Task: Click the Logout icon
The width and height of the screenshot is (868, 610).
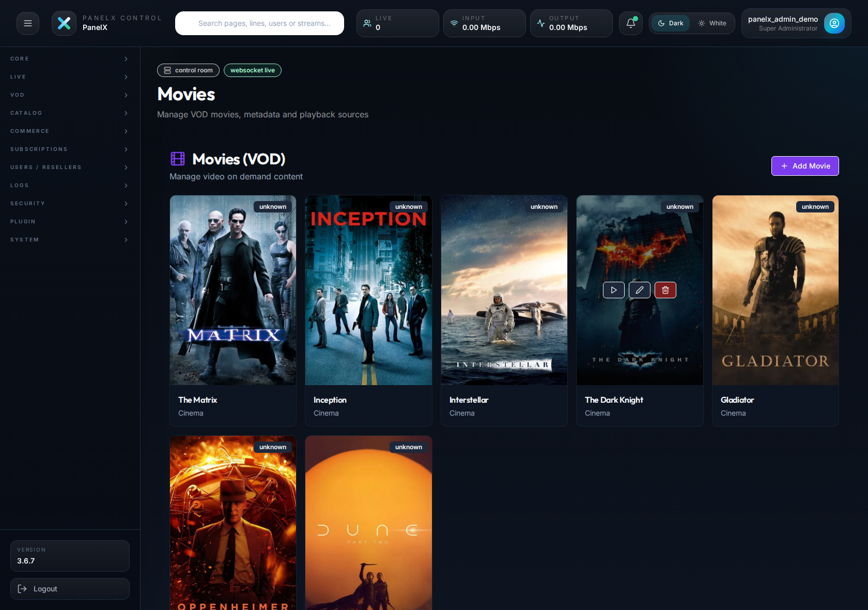Action: [x=22, y=589]
